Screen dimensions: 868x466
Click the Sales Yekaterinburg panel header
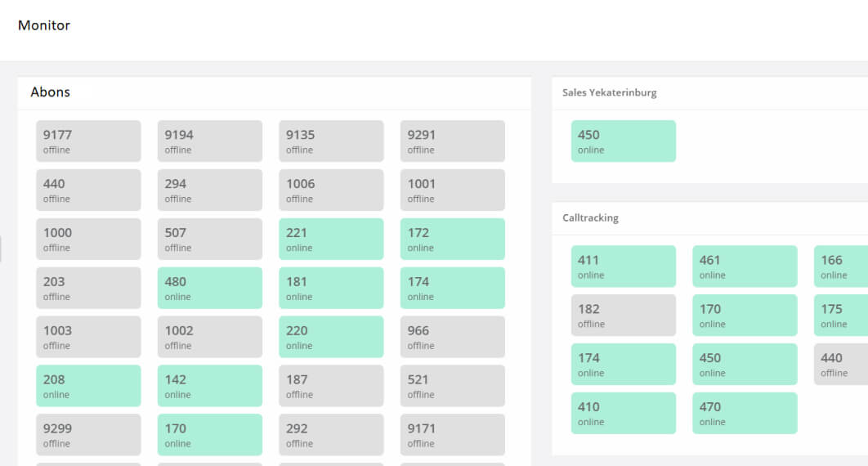pos(609,93)
